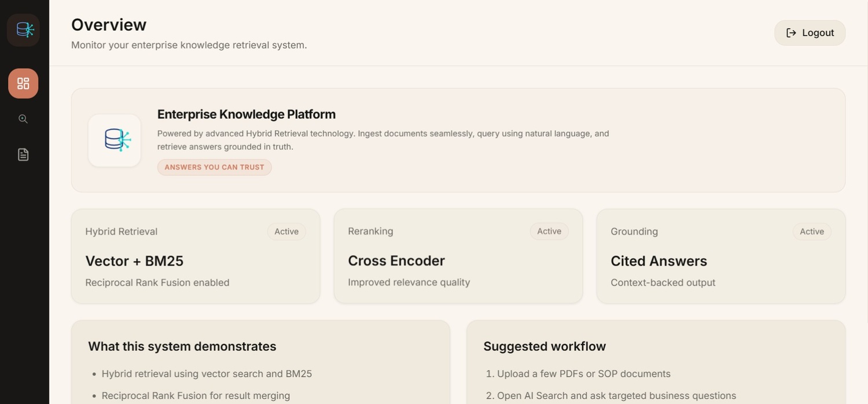The height and width of the screenshot is (404, 868).
Task: Click the Logout button
Action: [x=810, y=33]
